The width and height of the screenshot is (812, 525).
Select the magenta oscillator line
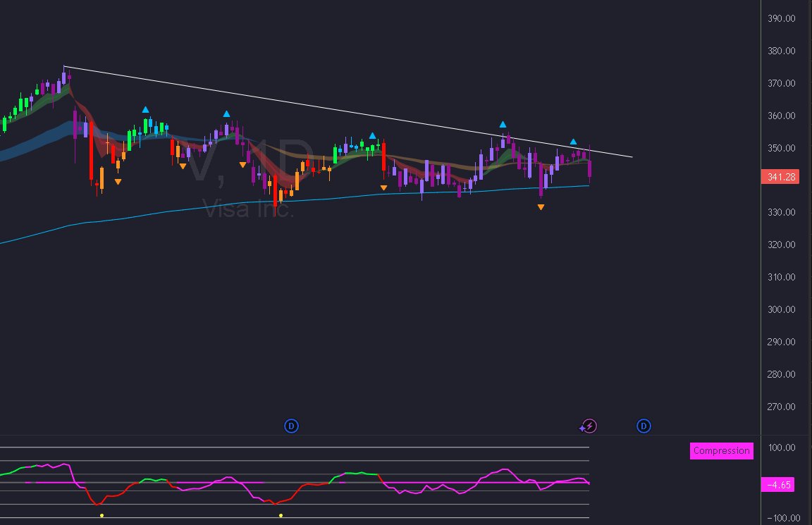tap(504, 469)
